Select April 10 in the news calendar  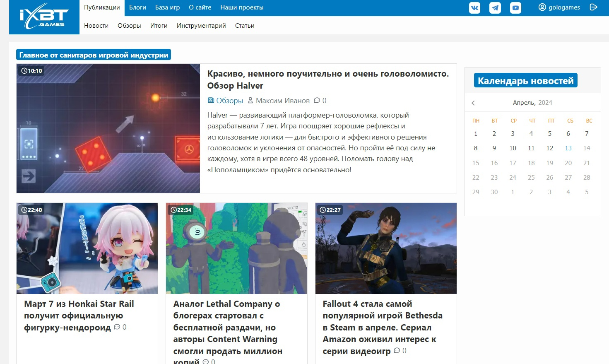(513, 148)
